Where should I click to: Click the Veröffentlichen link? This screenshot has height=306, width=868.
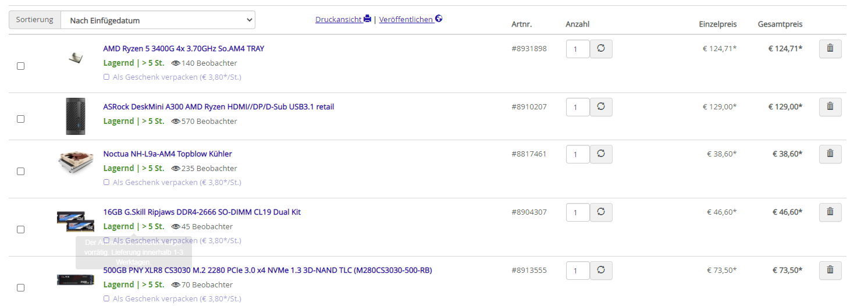410,19
